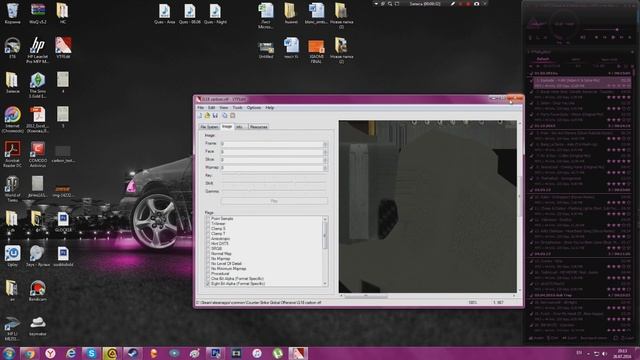Screen dimensions: 640x360
Task: Open iTunes from the taskbar
Action: tap(257, 353)
